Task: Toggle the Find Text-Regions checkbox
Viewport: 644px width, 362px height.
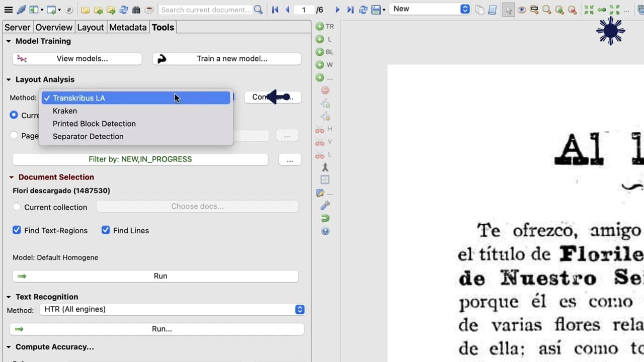Action: click(17, 230)
